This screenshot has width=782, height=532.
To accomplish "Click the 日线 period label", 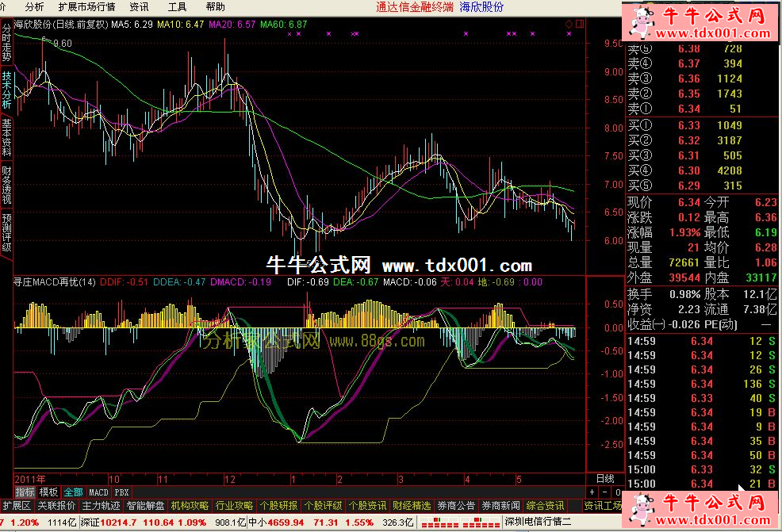I will coord(605,479).
